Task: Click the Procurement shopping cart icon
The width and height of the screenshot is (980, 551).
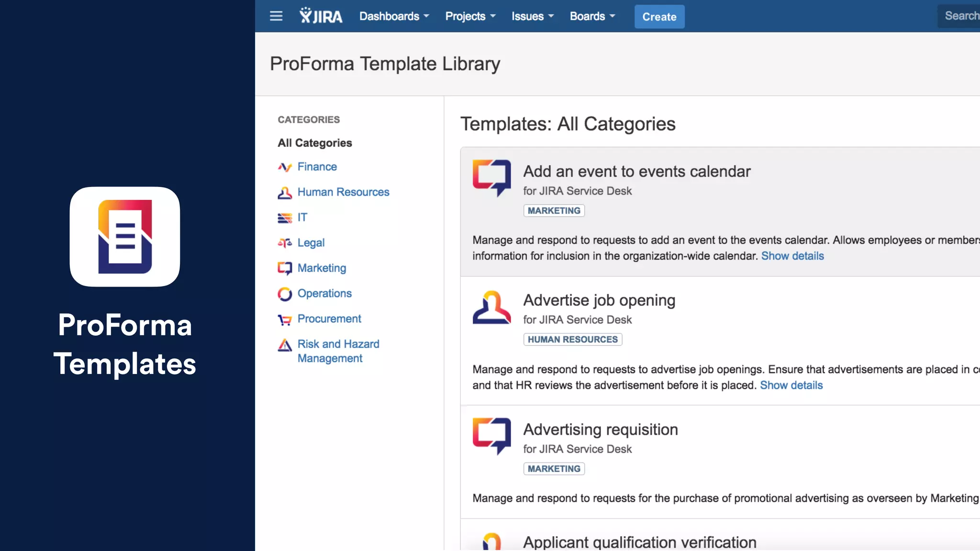Action: 285,319
